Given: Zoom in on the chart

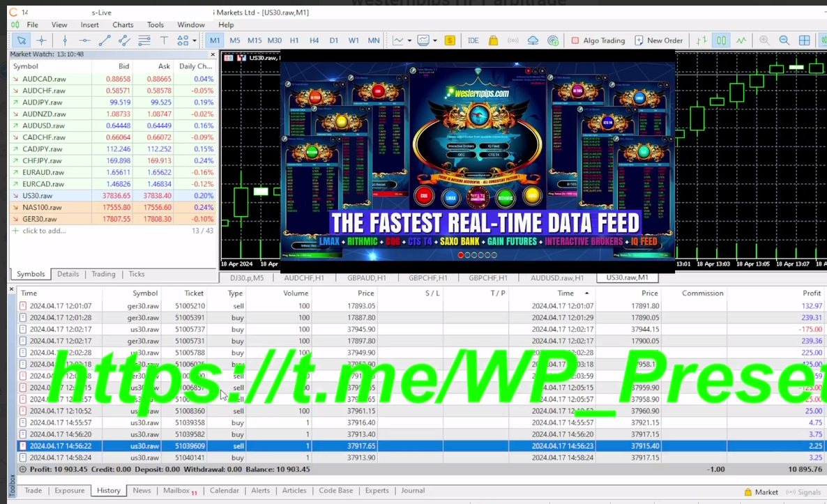Looking at the screenshot, I should coord(764,40).
